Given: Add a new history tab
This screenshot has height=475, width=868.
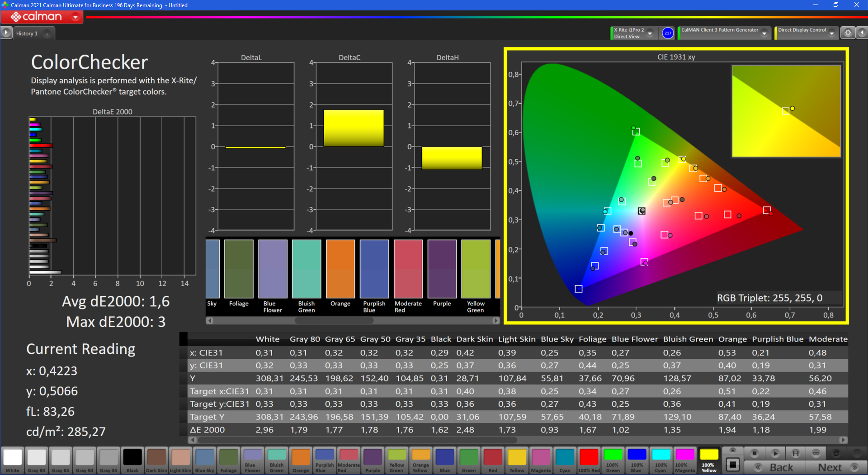Looking at the screenshot, I should click(x=47, y=33).
